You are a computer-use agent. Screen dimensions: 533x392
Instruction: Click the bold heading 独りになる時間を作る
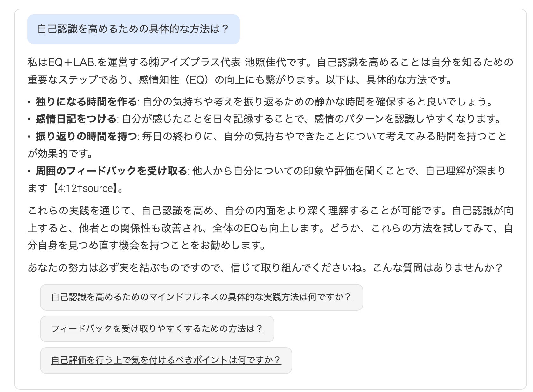click(x=86, y=102)
